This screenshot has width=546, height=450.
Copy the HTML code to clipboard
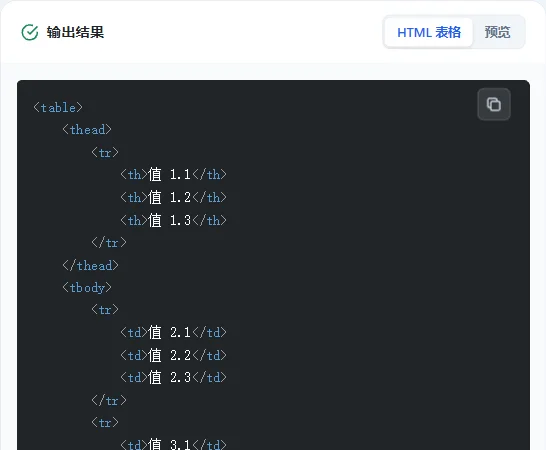click(494, 104)
